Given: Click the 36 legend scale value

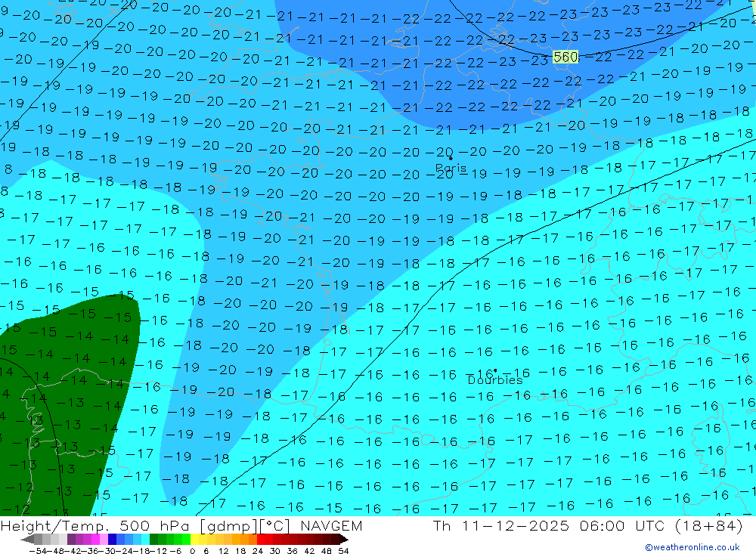Looking at the screenshot, I should (292, 551).
